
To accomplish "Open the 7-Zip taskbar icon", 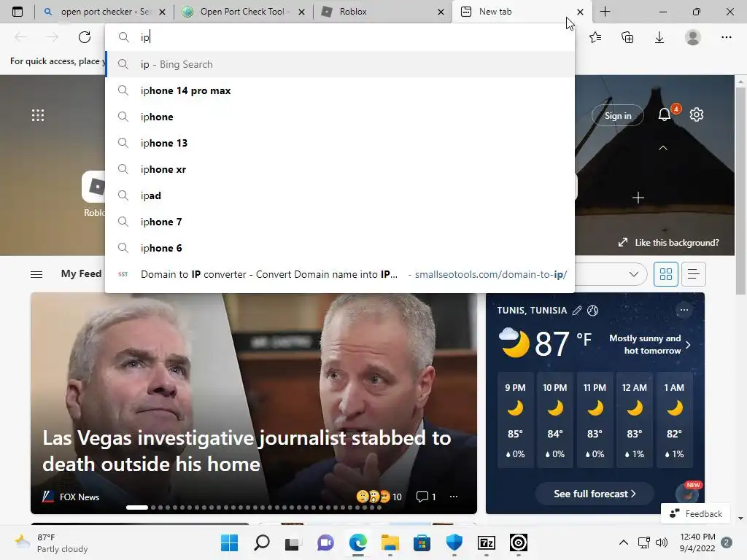I will tap(487, 542).
